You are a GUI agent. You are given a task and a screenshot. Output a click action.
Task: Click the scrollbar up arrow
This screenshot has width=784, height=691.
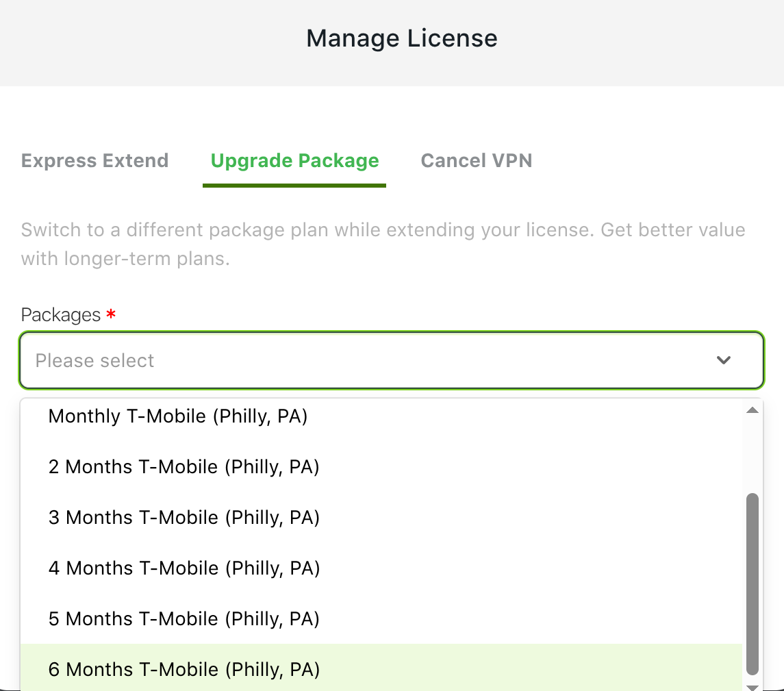tap(752, 410)
